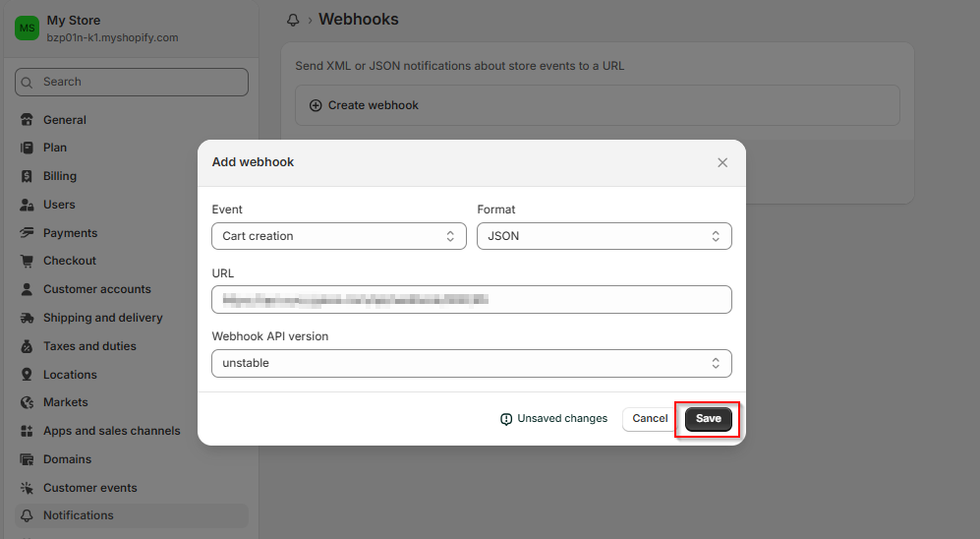The height and width of the screenshot is (539, 980).
Task: Click the MS store avatar
Action: (27, 28)
